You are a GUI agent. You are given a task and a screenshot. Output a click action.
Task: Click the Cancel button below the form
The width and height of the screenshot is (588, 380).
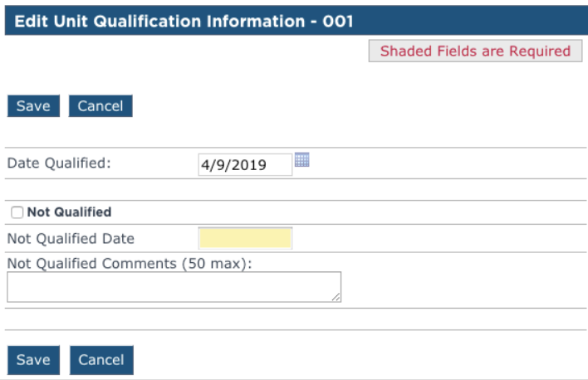(101, 360)
